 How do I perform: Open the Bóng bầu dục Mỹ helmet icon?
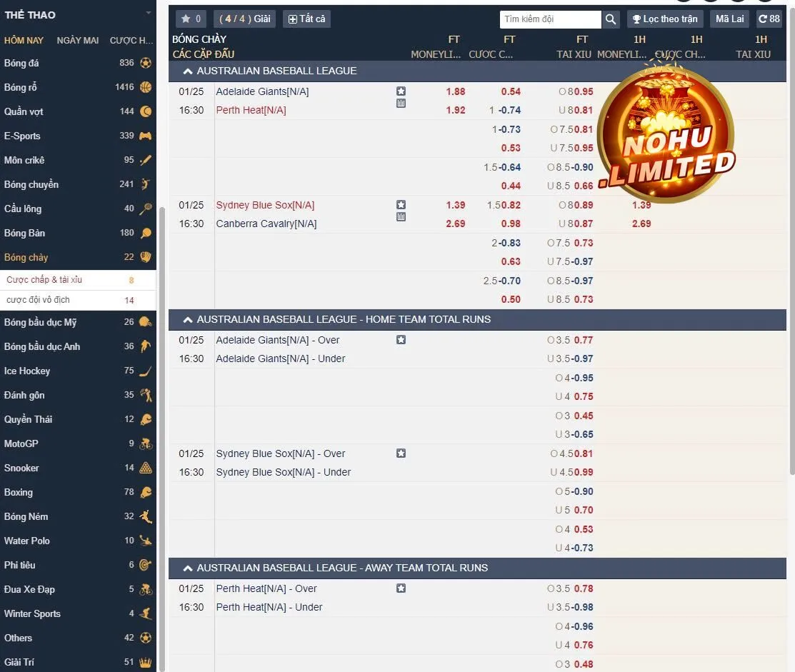(146, 322)
